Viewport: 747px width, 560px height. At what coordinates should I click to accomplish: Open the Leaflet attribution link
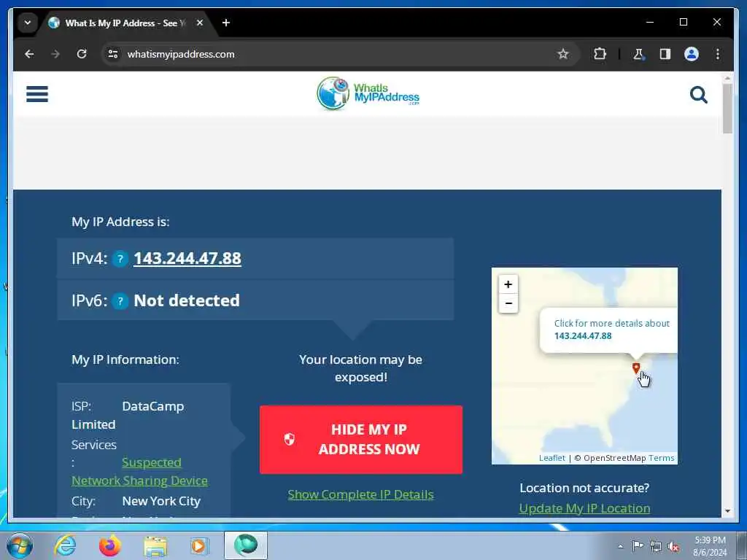551,458
